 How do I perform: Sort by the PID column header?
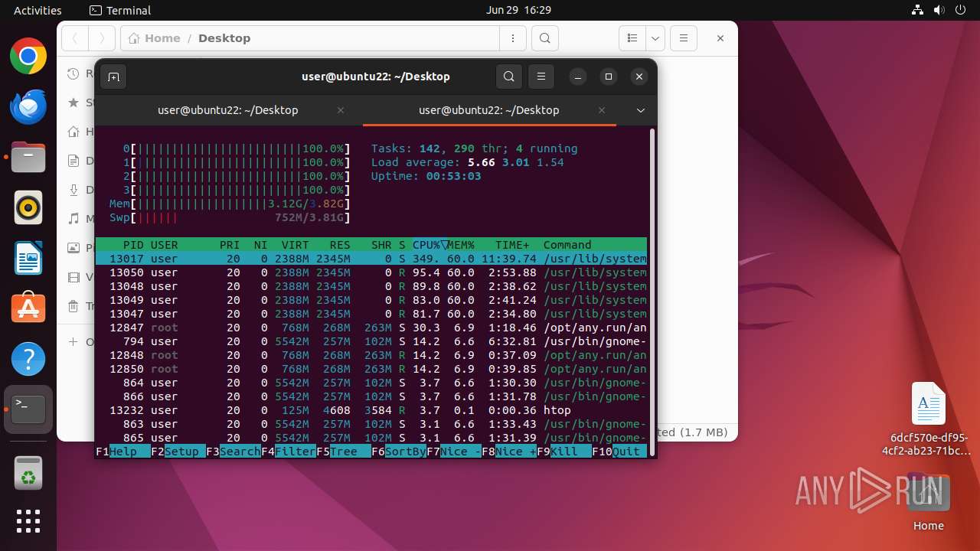133,245
